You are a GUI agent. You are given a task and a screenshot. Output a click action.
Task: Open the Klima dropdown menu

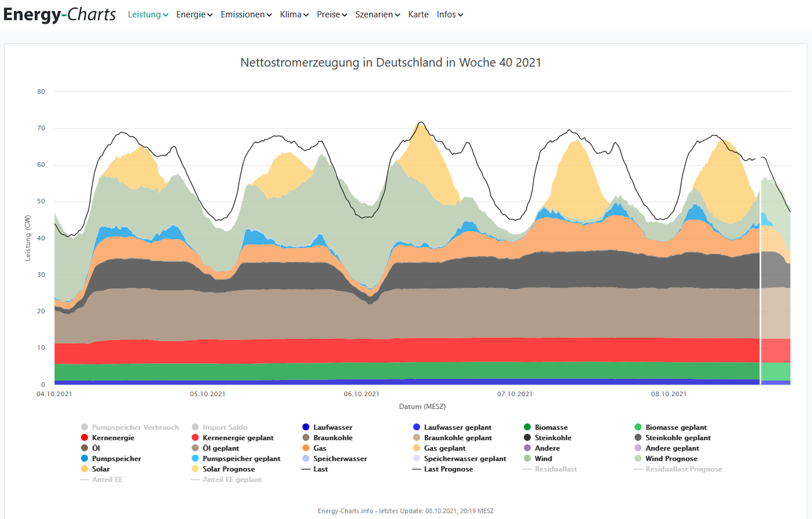pyautogui.click(x=294, y=14)
